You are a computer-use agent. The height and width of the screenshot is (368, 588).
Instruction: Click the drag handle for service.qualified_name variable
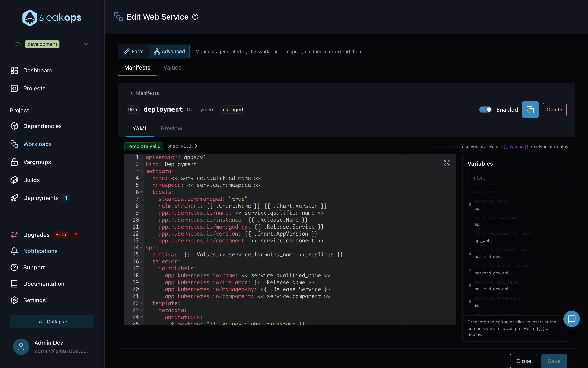pyautogui.click(x=470, y=269)
